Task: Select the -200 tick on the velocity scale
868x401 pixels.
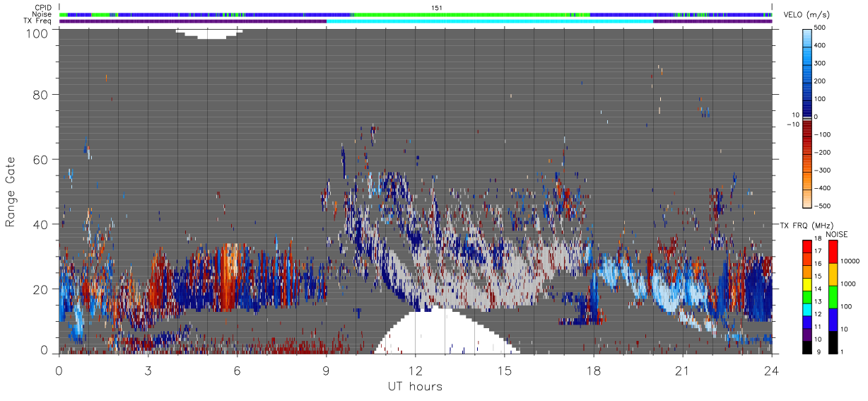Action: pyautogui.click(x=823, y=152)
